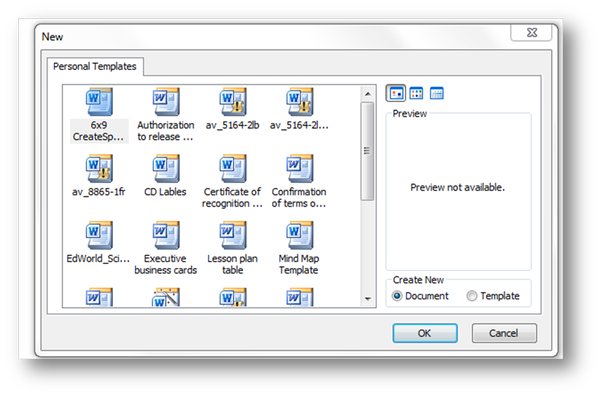Click the 'Mind Map Template' label
Screen dimensions: 600x396
pyautogui.click(x=299, y=264)
